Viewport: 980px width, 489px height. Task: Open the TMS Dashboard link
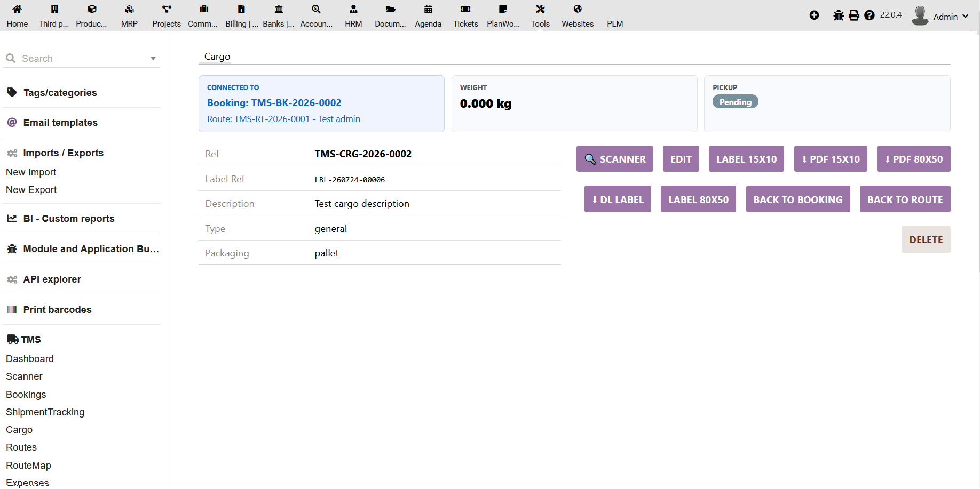point(30,359)
